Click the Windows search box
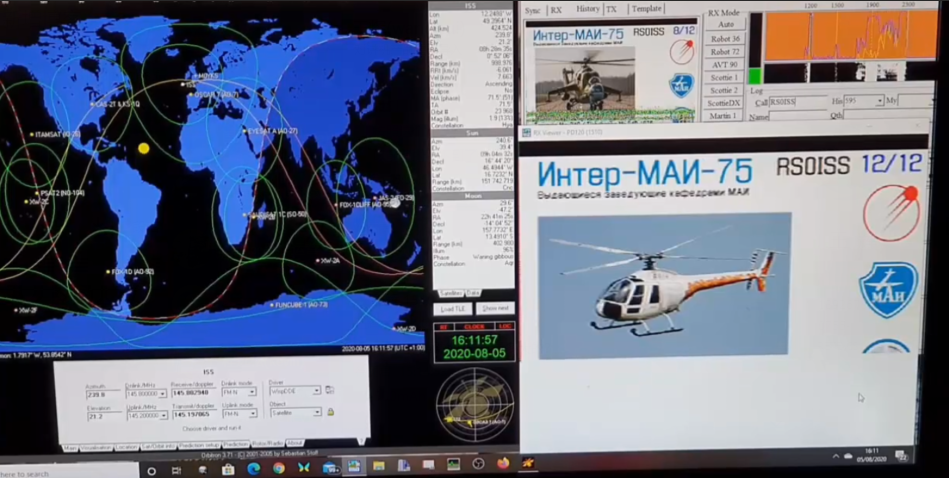 click(x=69, y=472)
